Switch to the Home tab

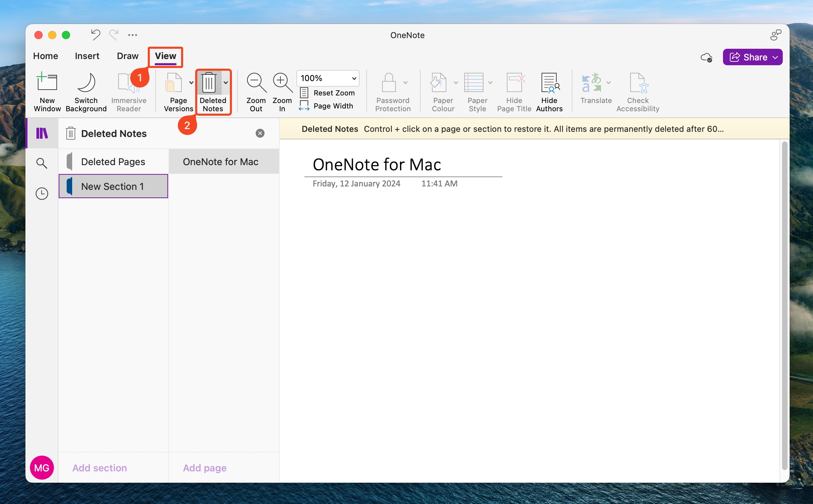tap(46, 56)
